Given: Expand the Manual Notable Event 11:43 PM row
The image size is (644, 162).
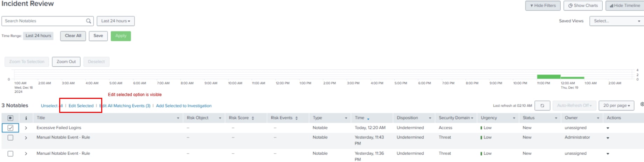Looking at the screenshot, I should click(26, 138).
